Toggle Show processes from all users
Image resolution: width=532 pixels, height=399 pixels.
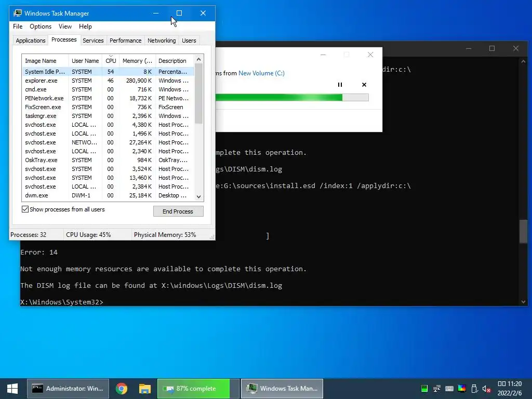click(25, 209)
